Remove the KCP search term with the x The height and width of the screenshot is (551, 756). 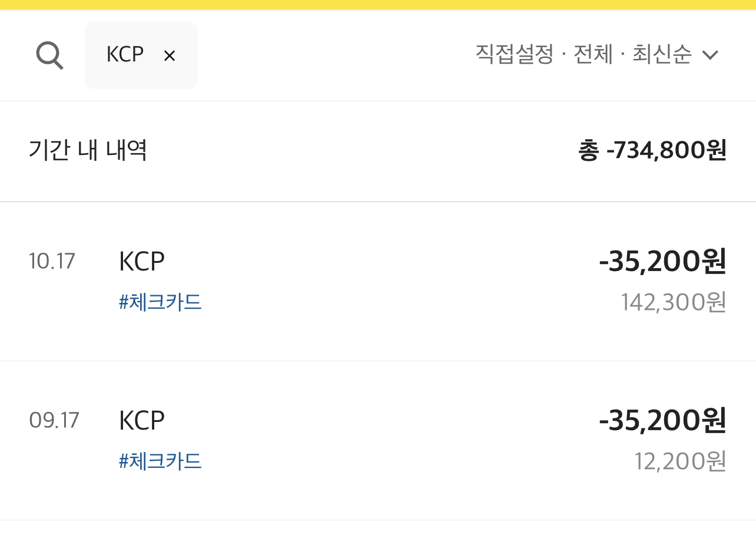tap(170, 56)
